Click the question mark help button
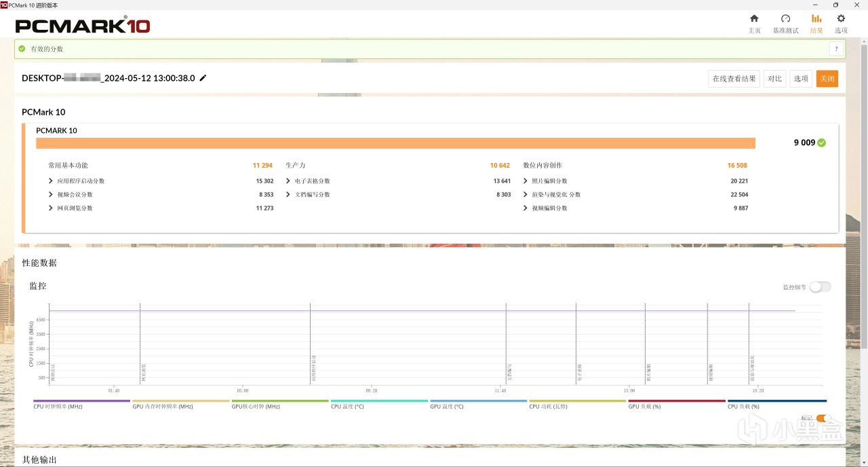Viewport: 868px width, 467px height. pos(836,49)
